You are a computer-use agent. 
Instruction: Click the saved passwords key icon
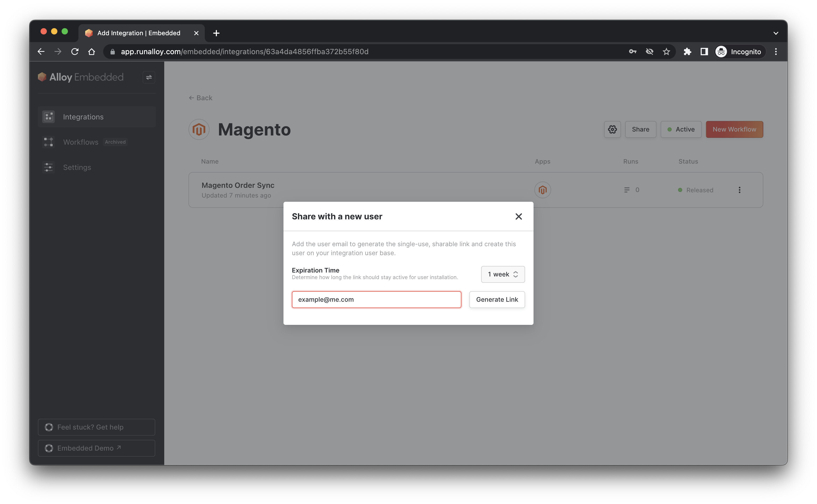[x=632, y=52]
